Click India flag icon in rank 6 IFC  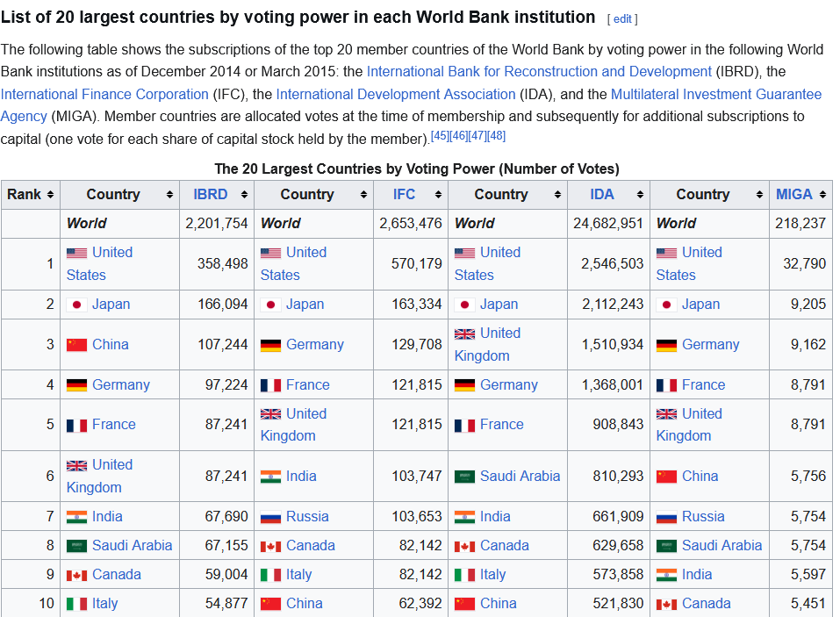click(270, 477)
